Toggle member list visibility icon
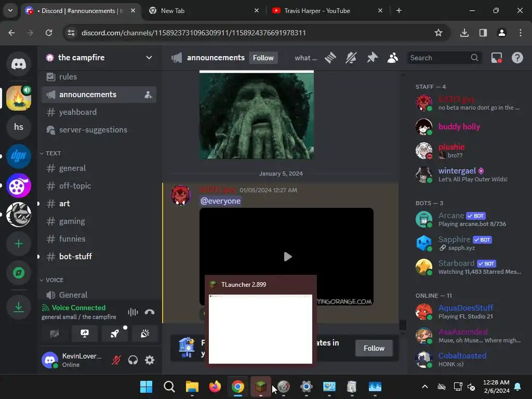 (393, 58)
